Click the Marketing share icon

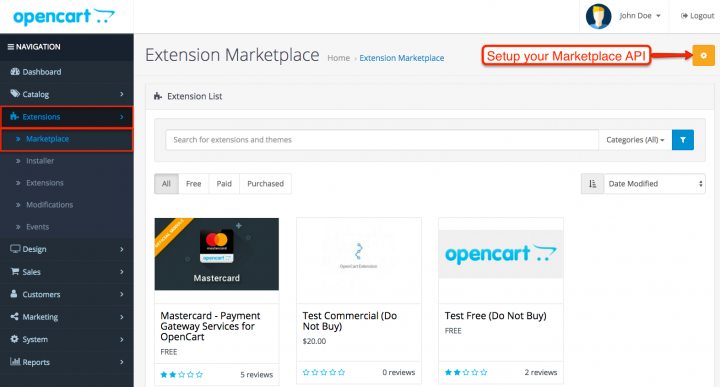[x=15, y=316]
